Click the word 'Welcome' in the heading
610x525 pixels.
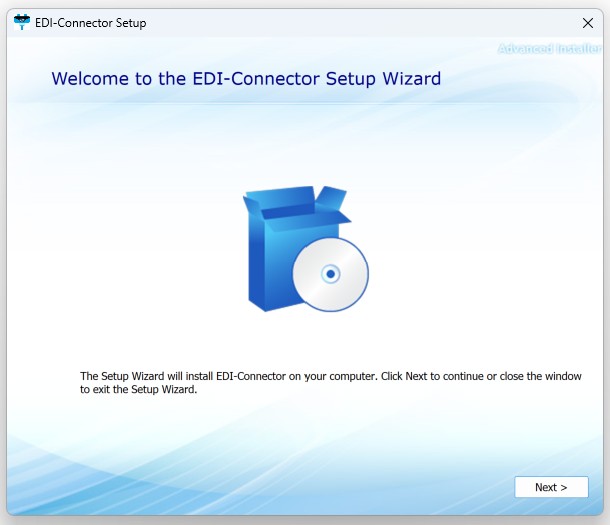click(x=94, y=79)
